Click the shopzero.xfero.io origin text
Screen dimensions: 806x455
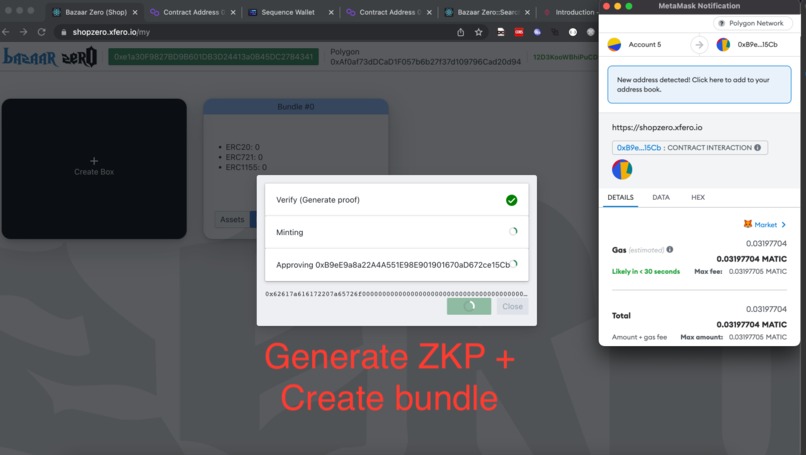coord(657,128)
